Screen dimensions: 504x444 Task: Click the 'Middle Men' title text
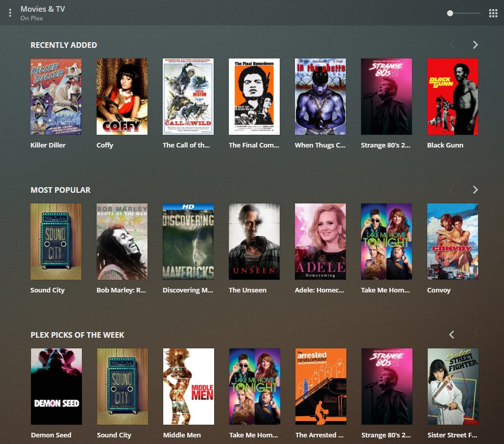coord(182,435)
